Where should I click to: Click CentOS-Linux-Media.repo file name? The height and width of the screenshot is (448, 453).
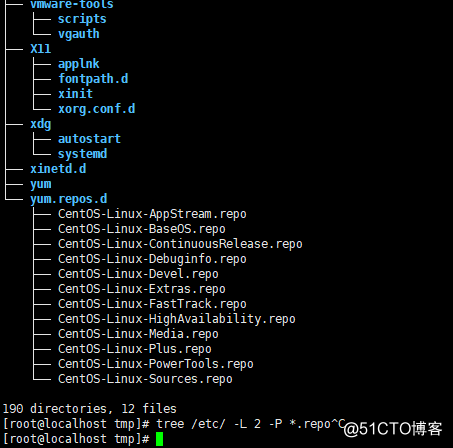(x=138, y=334)
